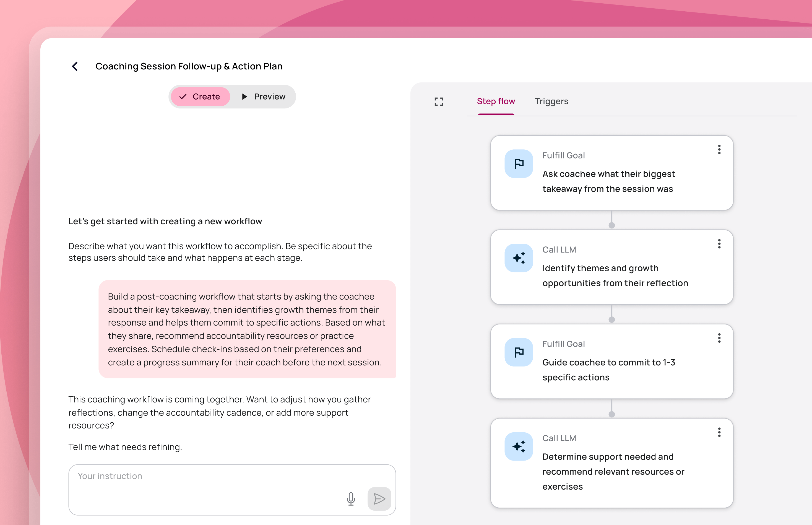This screenshot has width=812, height=525.
Task: Open options menu for Identify themes step
Action: pyautogui.click(x=719, y=244)
